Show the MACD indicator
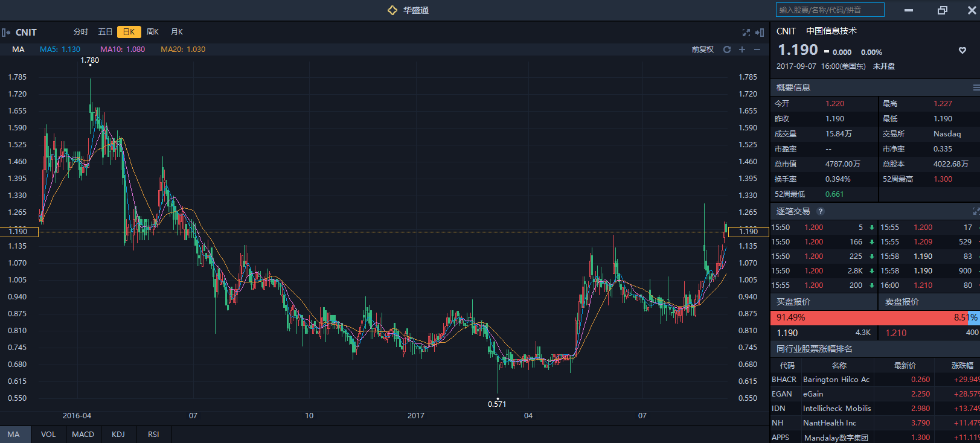The width and height of the screenshot is (980, 443). [x=83, y=435]
